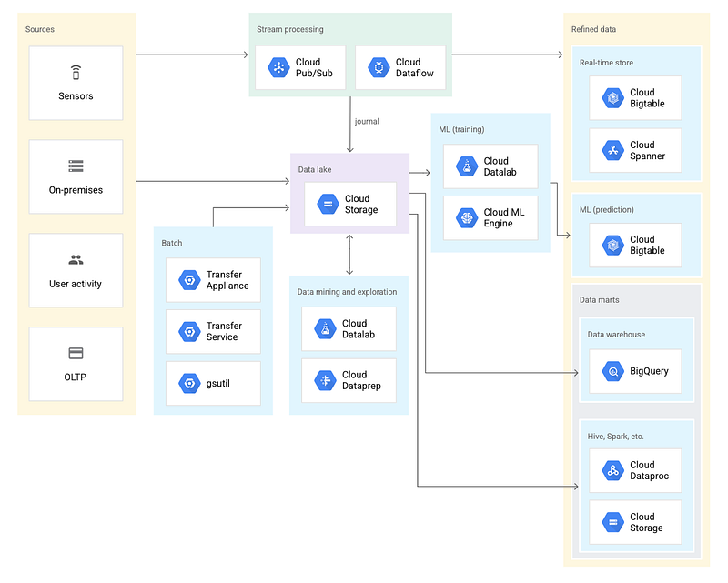Select the Sensors source label
Screen dimensions: 728x583
coord(76,96)
